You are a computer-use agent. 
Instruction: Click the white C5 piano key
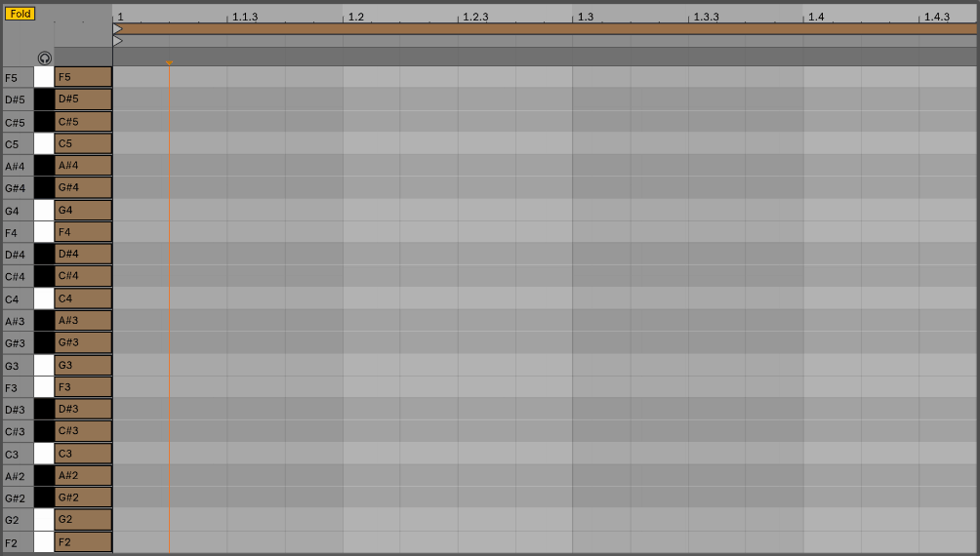[x=44, y=143]
